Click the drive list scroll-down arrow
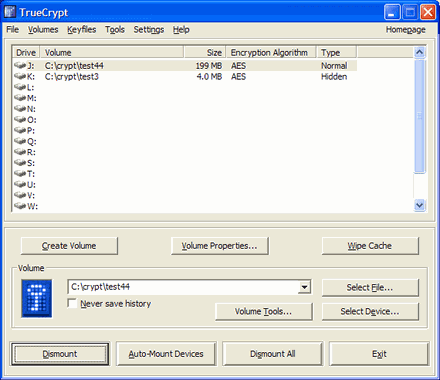Image resolution: width=440 pixels, height=380 pixels. click(419, 205)
